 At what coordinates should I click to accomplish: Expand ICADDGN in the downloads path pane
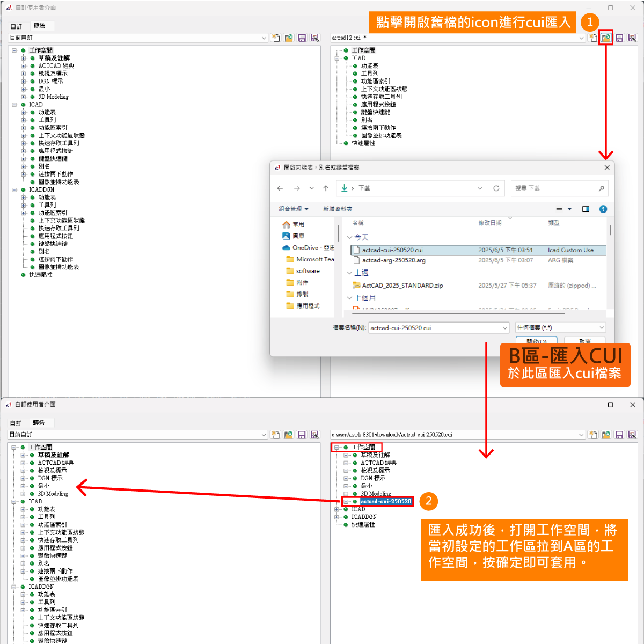coord(337,517)
